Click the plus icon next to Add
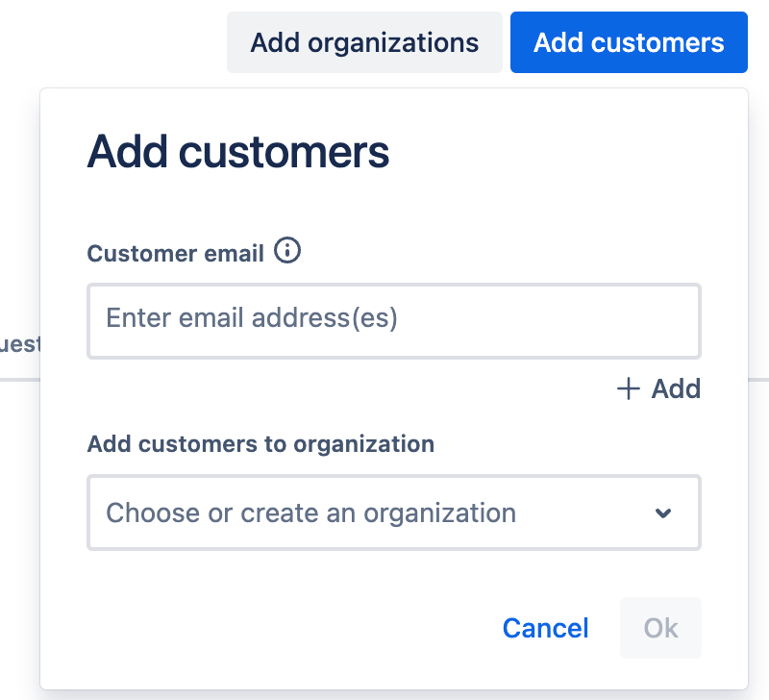This screenshot has height=700, width=769. (628, 388)
